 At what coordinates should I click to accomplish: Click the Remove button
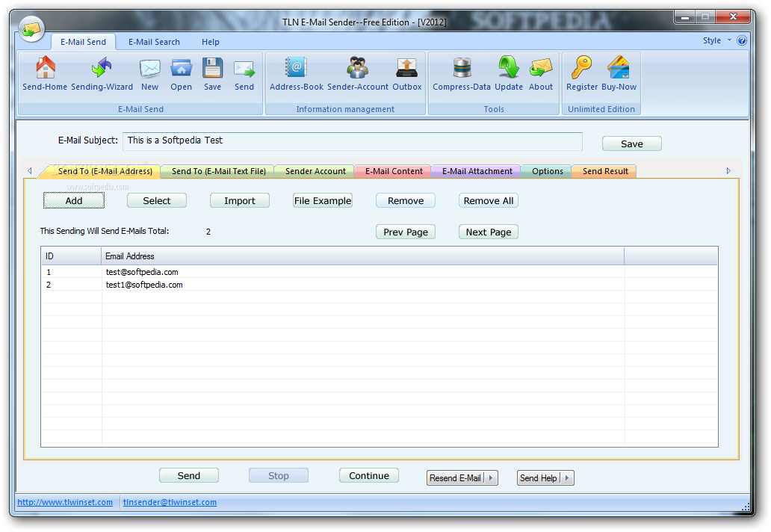tap(406, 200)
